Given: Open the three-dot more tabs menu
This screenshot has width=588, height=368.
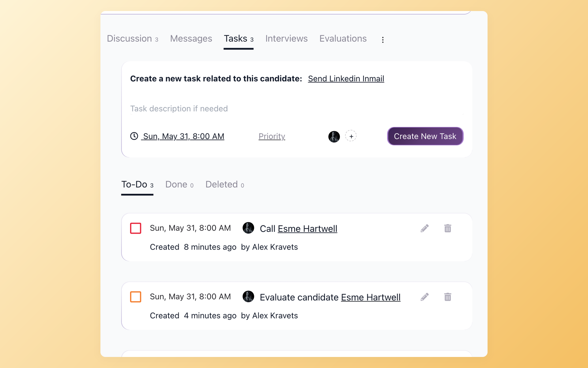Looking at the screenshot, I should tap(383, 40).
